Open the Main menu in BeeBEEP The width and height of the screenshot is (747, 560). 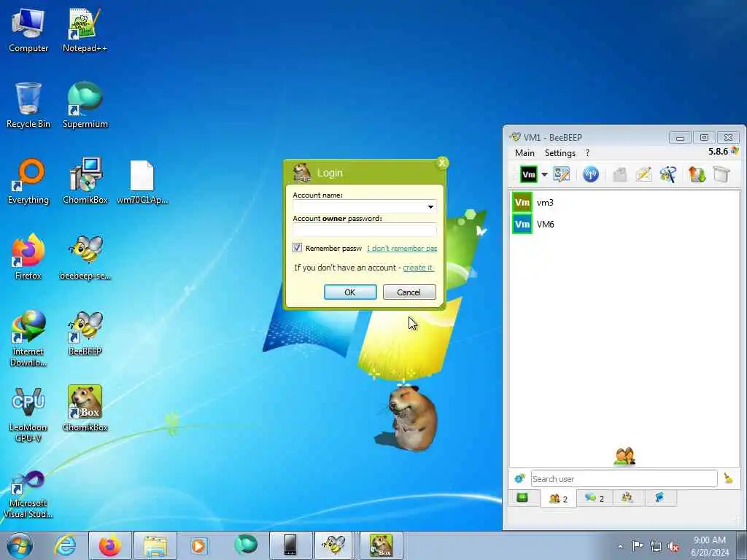(x=525, y=153)
